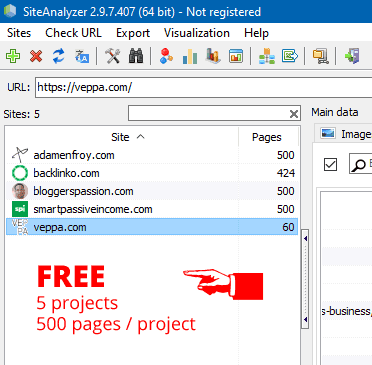Open the Sites menu
Image resolution: width=372 pixels, height=365 pixels.
tap(19, 33)
